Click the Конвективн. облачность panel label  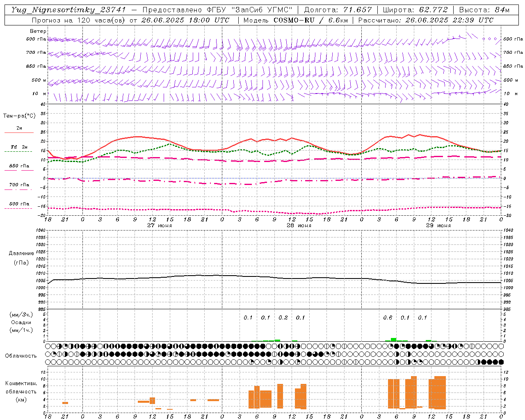(21, 387)
